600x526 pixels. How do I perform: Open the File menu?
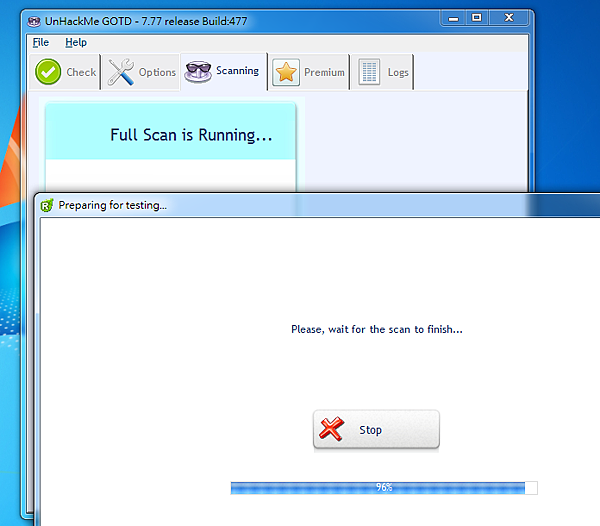[x=41, y=42]
